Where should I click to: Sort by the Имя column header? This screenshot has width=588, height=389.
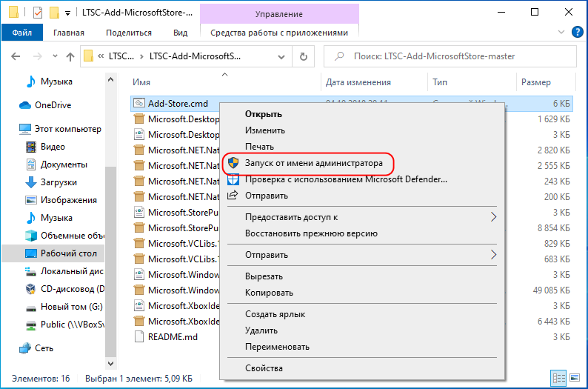225,82
